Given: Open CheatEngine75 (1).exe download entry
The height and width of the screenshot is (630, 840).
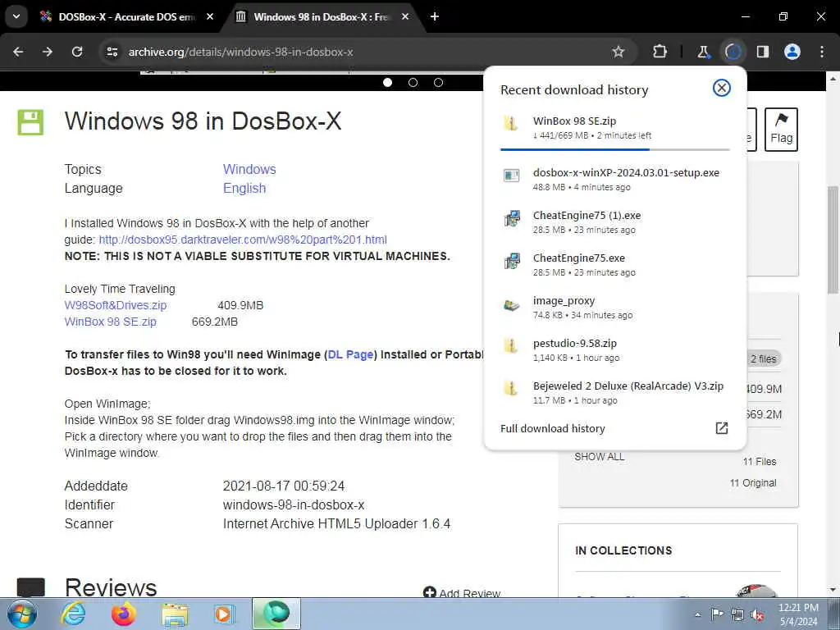Looking at the screenshot, I should tap(614, 221).
